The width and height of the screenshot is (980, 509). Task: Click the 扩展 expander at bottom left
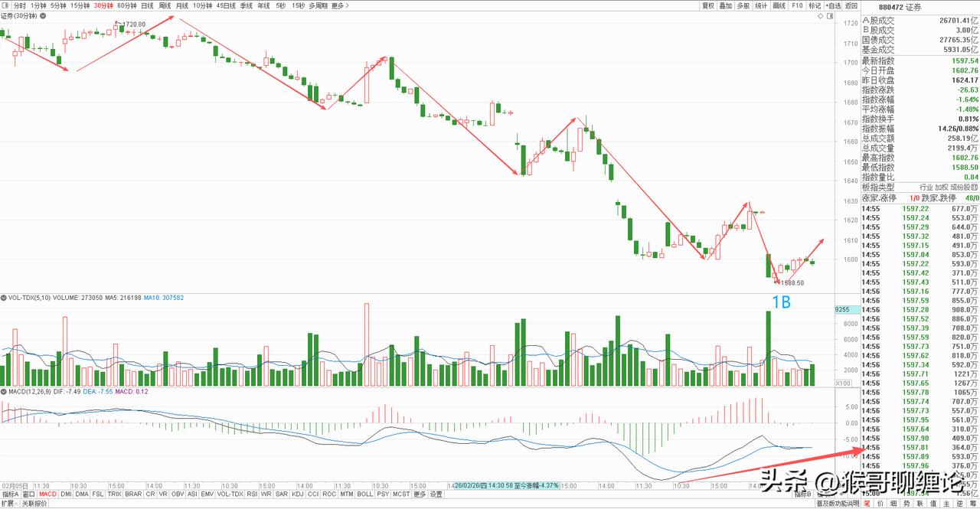click(x=9, y=503)
